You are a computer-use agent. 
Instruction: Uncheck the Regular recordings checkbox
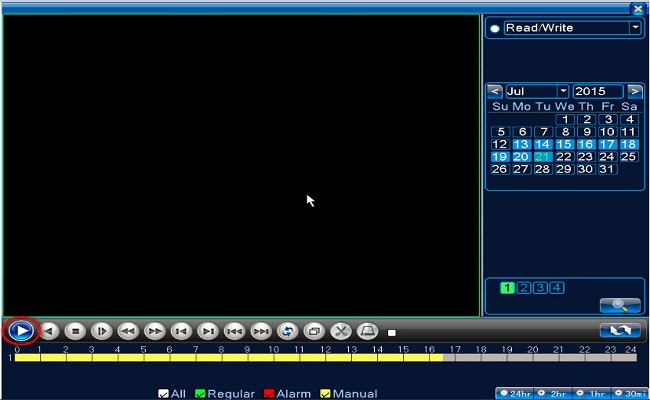pyautogui.click(x=200, y=394)
